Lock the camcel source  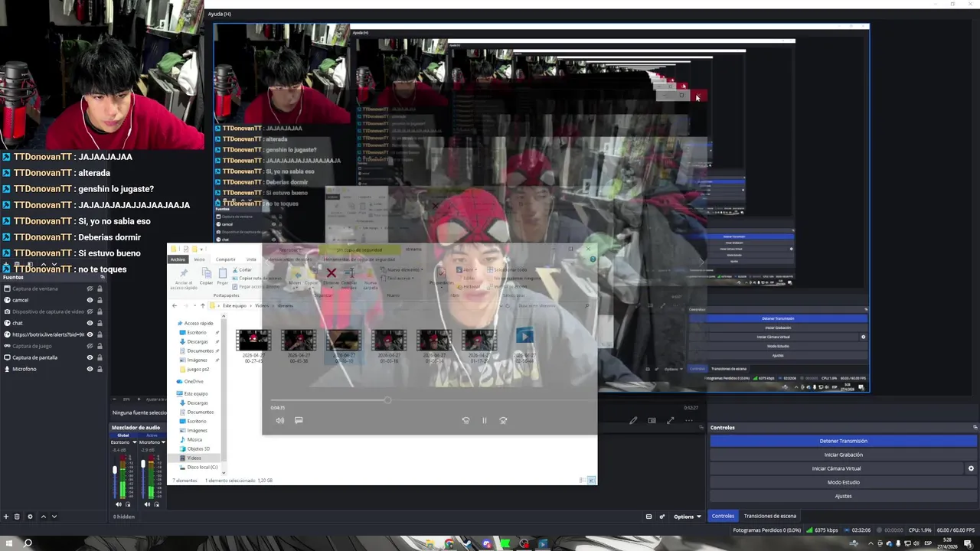coord(100,300)
